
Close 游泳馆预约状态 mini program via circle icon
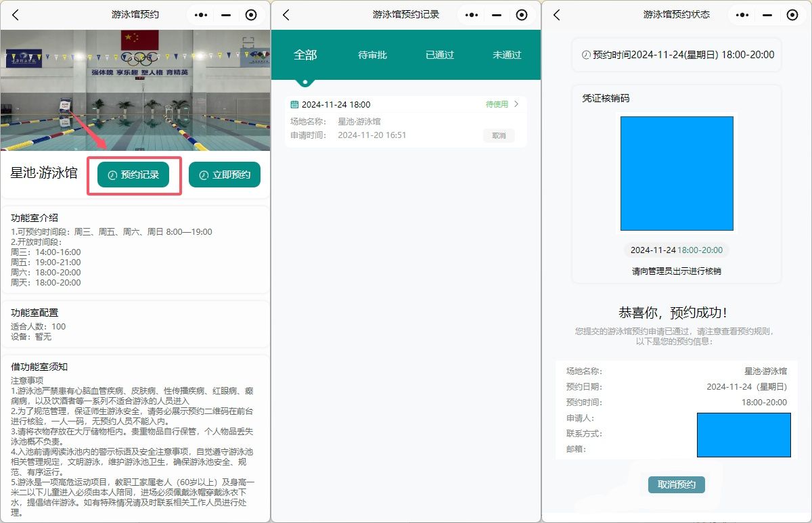click(x=792, y=15)
